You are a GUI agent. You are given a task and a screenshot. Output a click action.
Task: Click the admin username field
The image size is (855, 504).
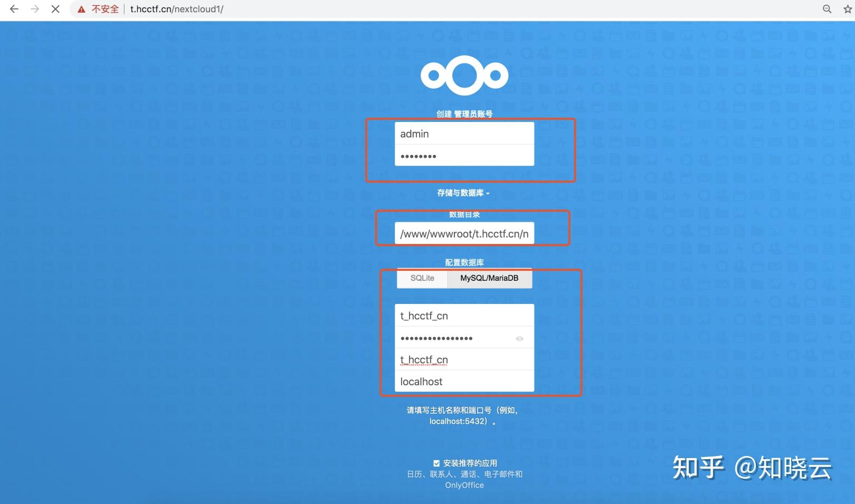click(x=464, y=134)
